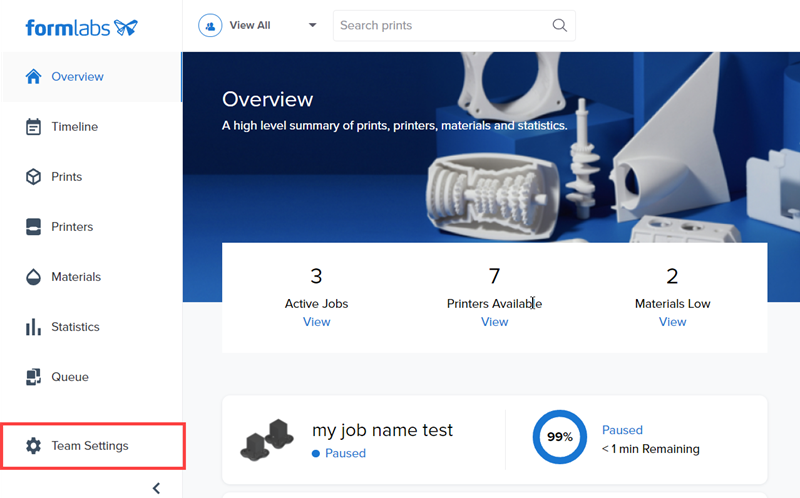Screen dimensions: 800x498
Task: Click the Paused status under job name
Action: [339, 453]
